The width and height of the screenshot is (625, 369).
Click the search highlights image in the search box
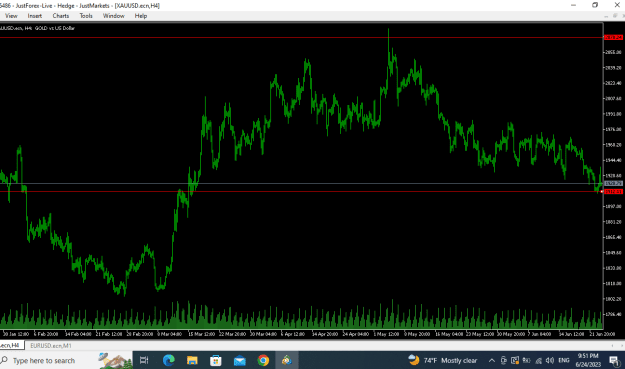point(116,360)
